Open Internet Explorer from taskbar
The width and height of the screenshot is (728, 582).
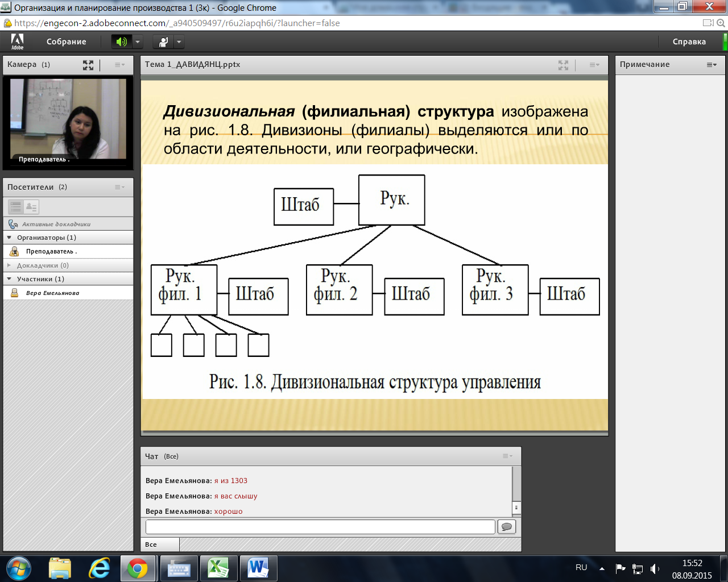coord(99,568)
